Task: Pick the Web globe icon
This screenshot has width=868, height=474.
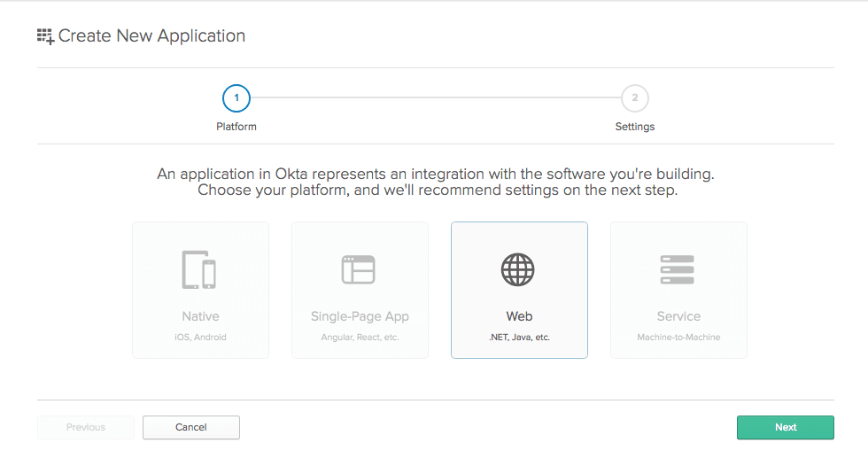Action: click(517, 269)
